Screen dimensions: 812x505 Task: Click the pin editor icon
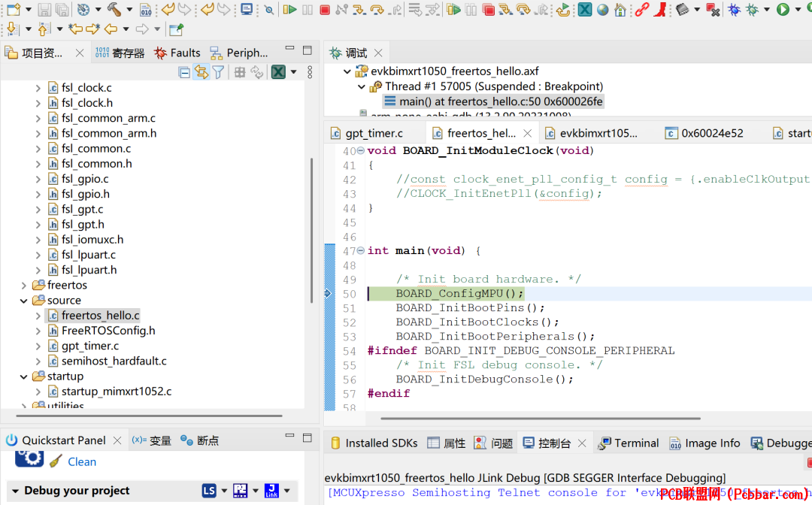pos(176,29)
